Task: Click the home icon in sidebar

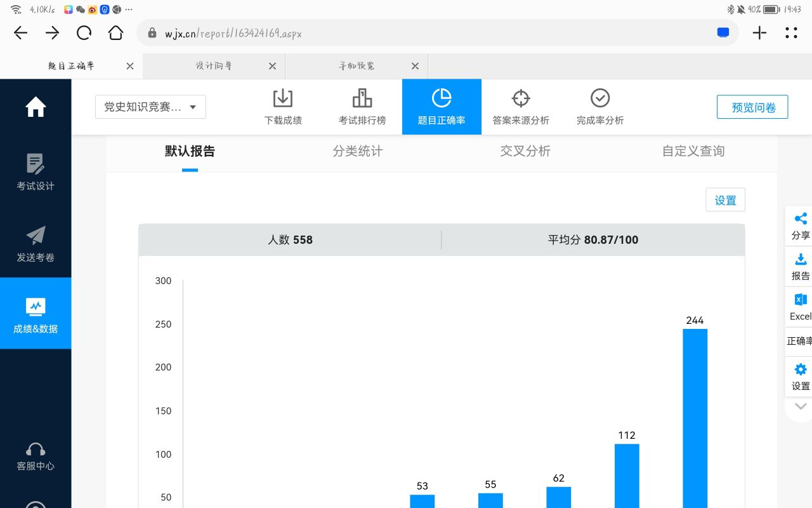Action: tap(36, 107)
